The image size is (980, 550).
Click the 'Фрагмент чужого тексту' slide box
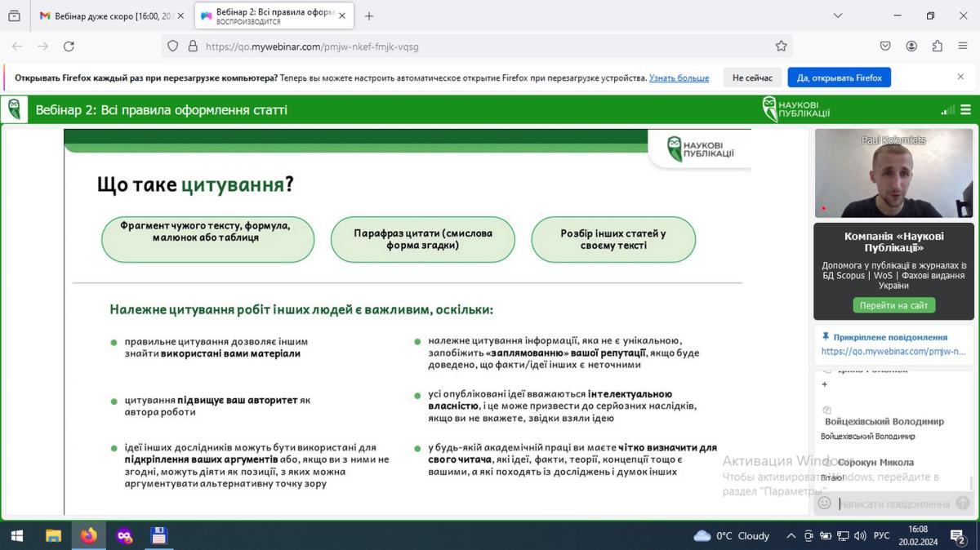click(207, 239)
